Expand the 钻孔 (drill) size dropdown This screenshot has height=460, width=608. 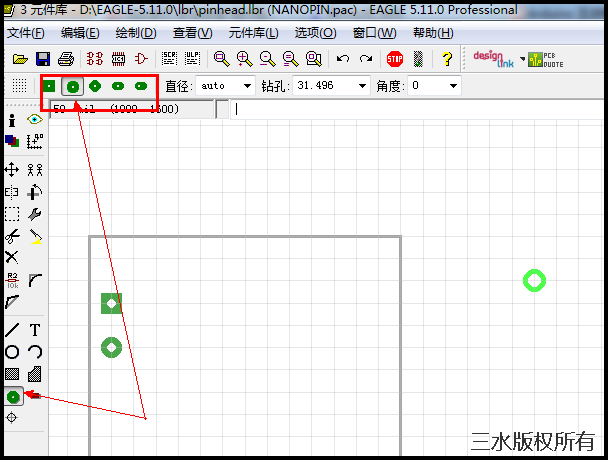click(x=361, y=86)
